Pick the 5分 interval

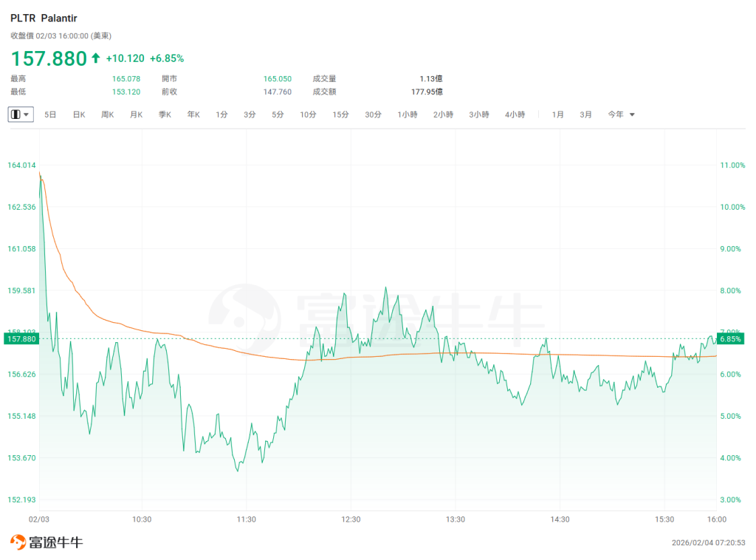(278, 115)
